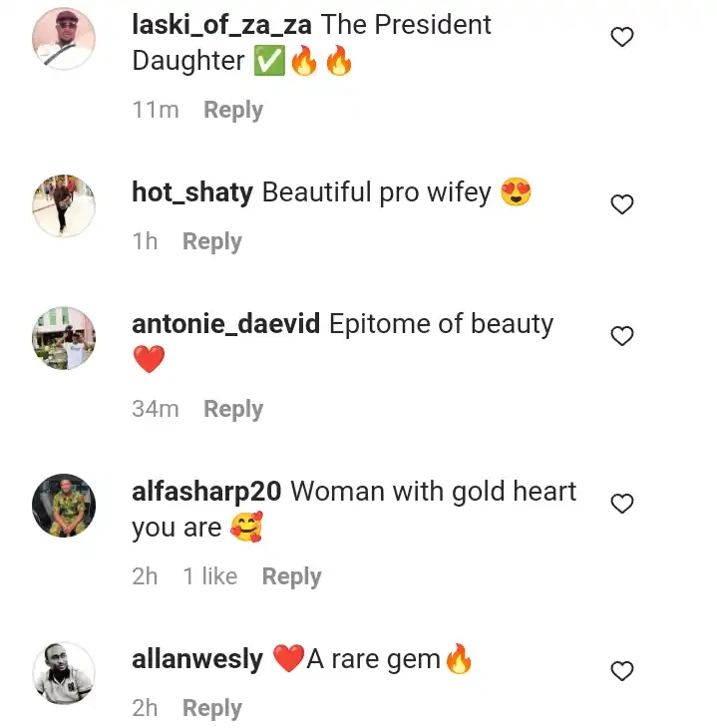
Task: Reply to laski_of_za_za's 11m comment
Action: (233, 111)
